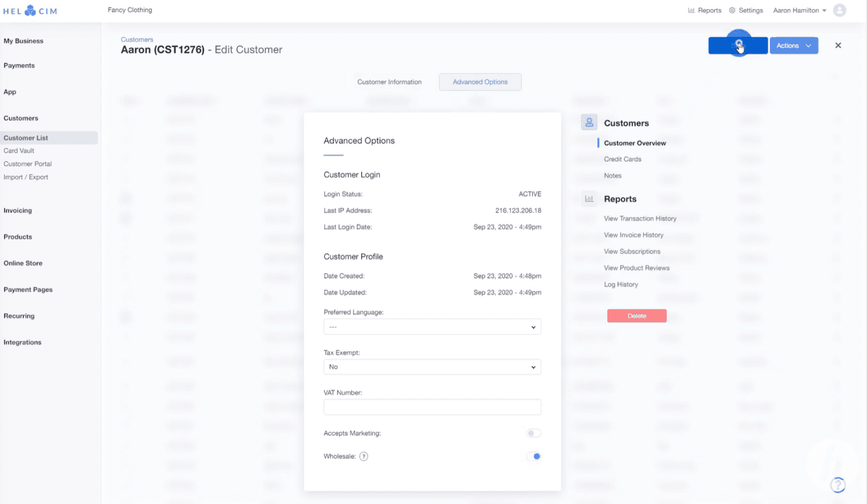Open the Tax Exempt dropdown
Screen dimensions: 867x504
pos(432,367)
